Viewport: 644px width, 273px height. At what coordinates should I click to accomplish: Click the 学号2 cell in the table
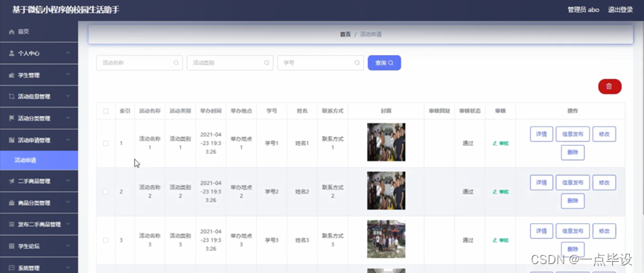pyautogui.click(x=272, y=192)
